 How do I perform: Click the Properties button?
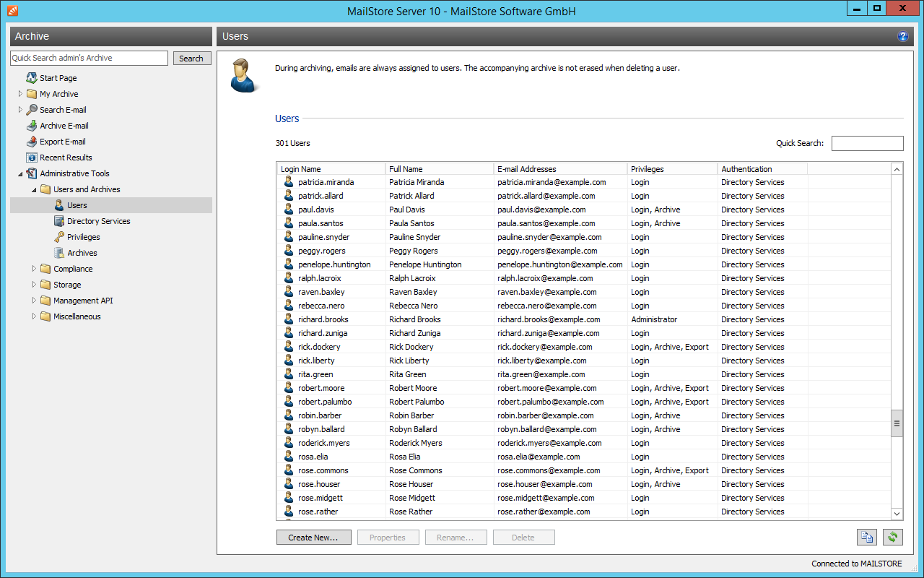(x=388, y=538)
